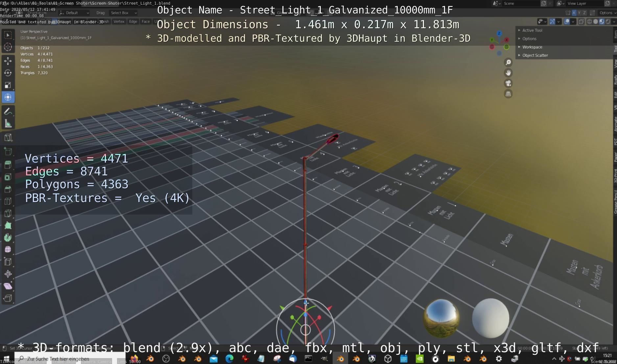Click the chrome HDRI preview sphere
This screenshot has width=617, height=364.
pos(441,318)
